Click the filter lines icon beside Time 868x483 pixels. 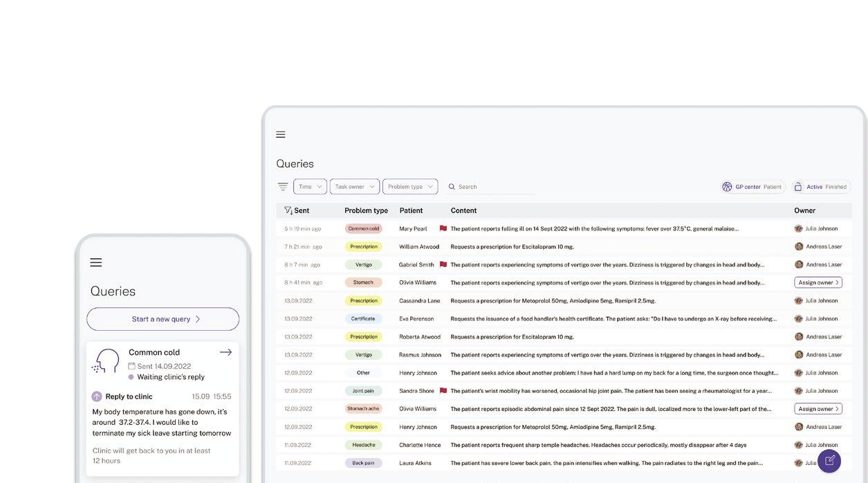coord(282,187)
